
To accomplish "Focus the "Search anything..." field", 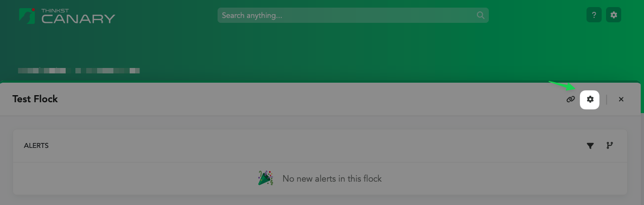I will [x=353, y=15].
